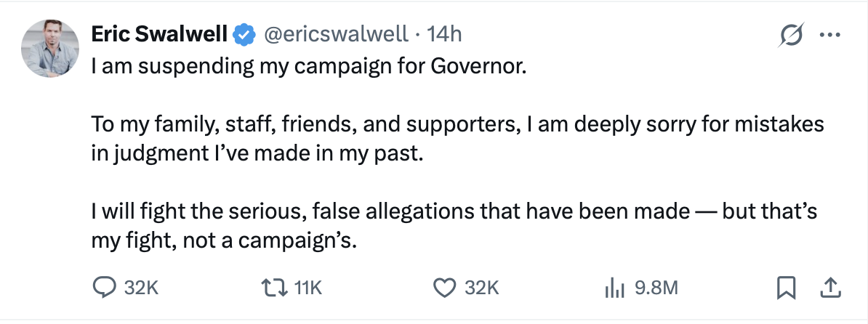Open the @ericswalwell handle link
This screenshot has width=868, height=324.
[334, 33]
